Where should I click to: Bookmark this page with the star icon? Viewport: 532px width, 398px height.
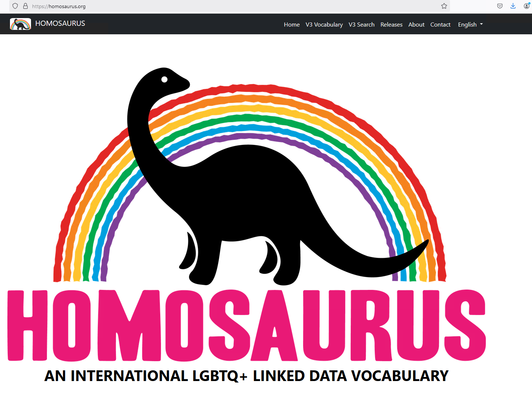[444, 6]
